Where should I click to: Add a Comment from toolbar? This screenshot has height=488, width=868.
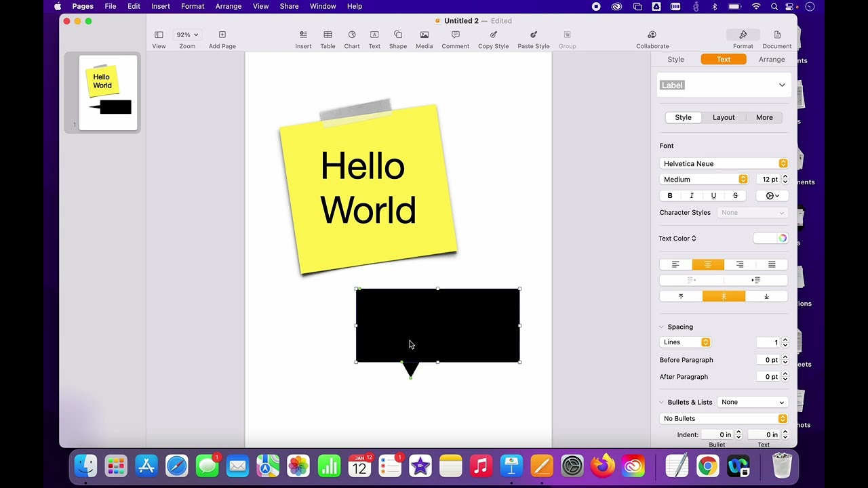click(x=456, y=39)
